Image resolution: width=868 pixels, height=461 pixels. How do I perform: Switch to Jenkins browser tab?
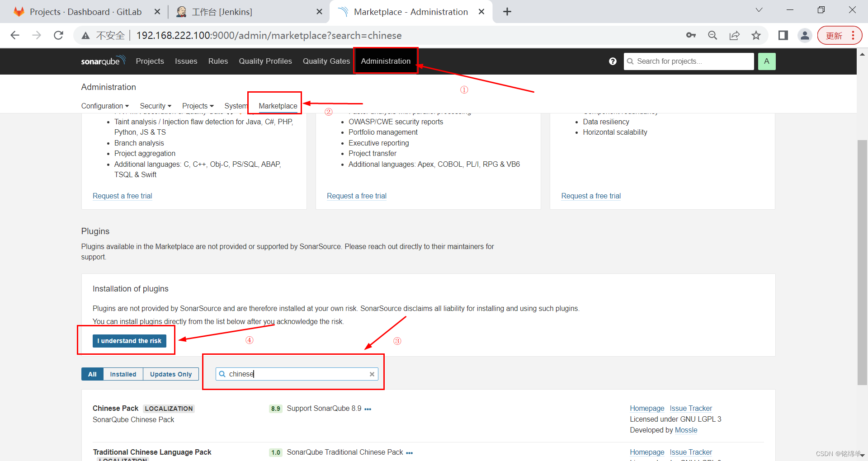(x=222, y=12)
